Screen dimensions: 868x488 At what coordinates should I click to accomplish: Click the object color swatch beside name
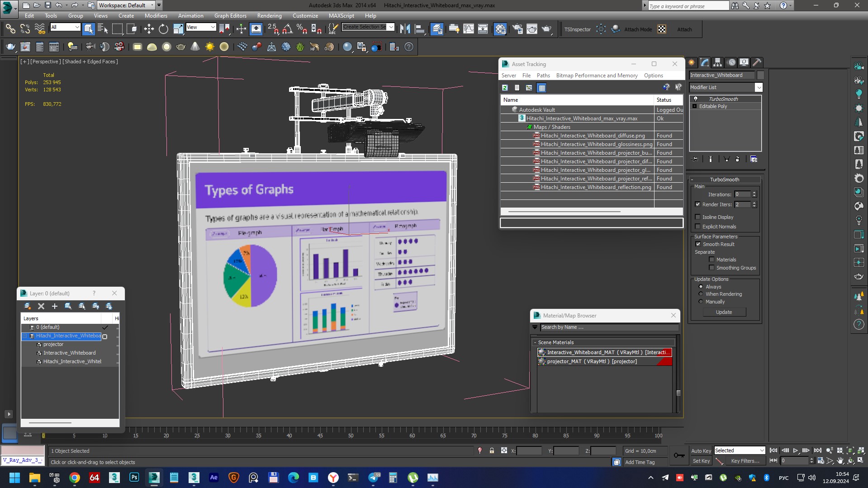pyautogui.click(x=760, y=75)
